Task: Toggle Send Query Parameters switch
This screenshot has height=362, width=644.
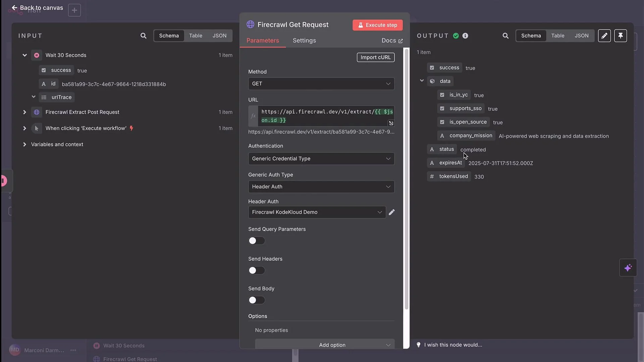Action: point(257,241)
